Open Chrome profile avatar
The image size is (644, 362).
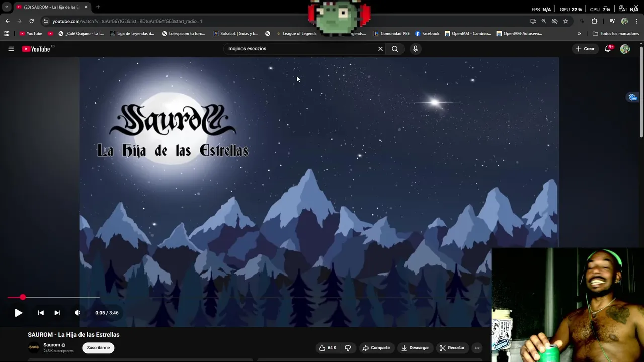[624, 21]
